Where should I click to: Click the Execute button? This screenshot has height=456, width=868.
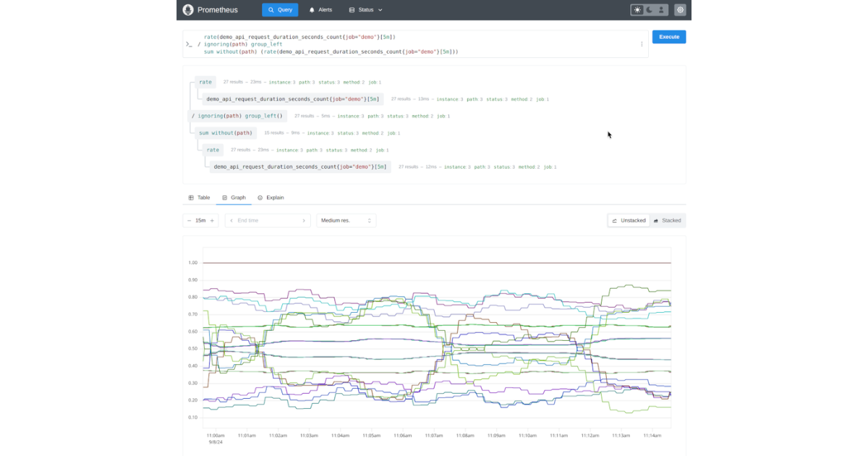click(x=668, y=36)
